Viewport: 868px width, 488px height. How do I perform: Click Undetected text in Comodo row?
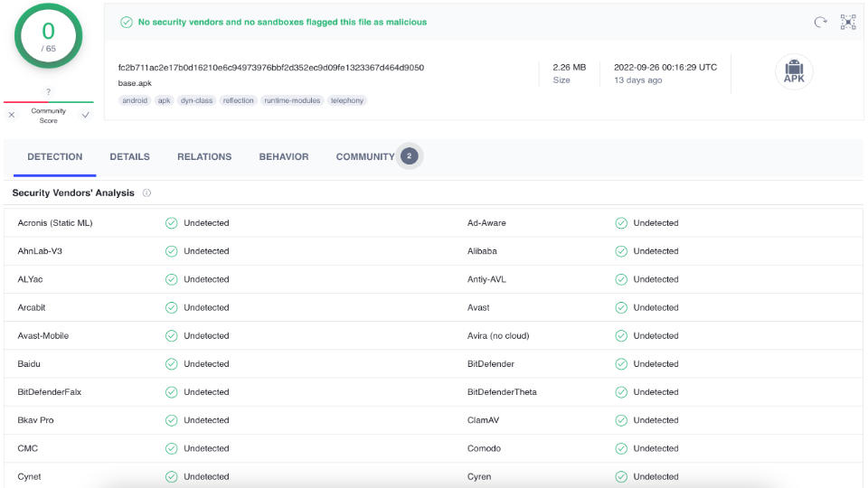click(x=656, y=449)
